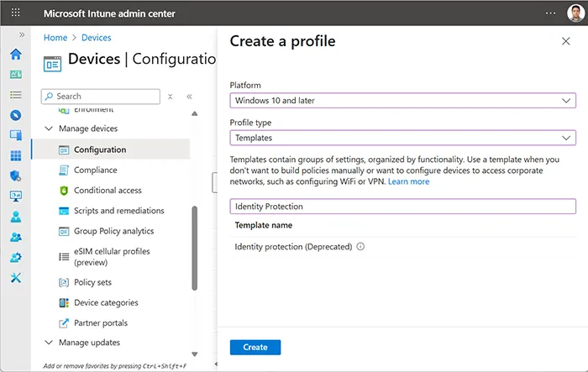The image size is (588, 372).
Task: Open the Users icon in left rail
Action: tap(15, 217)
